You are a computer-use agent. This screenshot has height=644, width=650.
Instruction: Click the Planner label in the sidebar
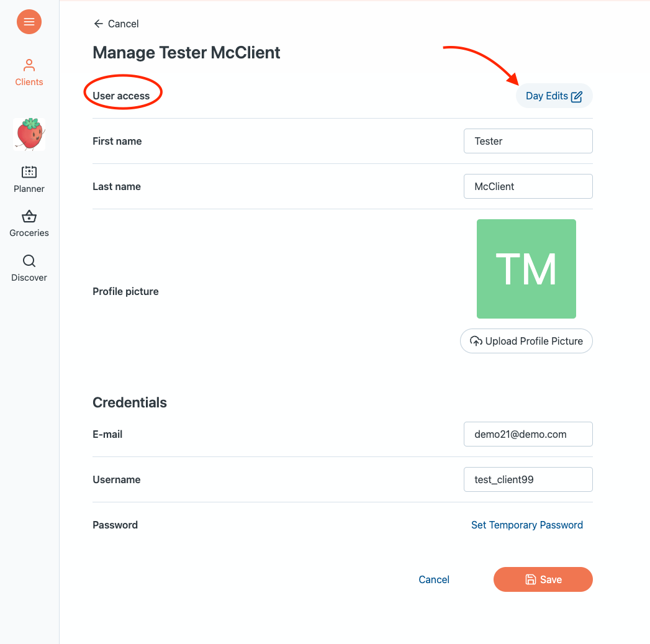29,189
